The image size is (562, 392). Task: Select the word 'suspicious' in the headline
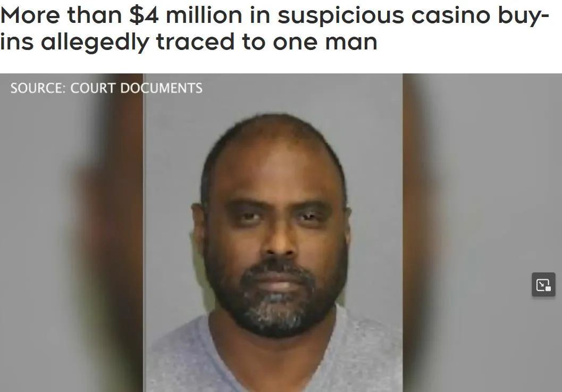coord(341,16)
